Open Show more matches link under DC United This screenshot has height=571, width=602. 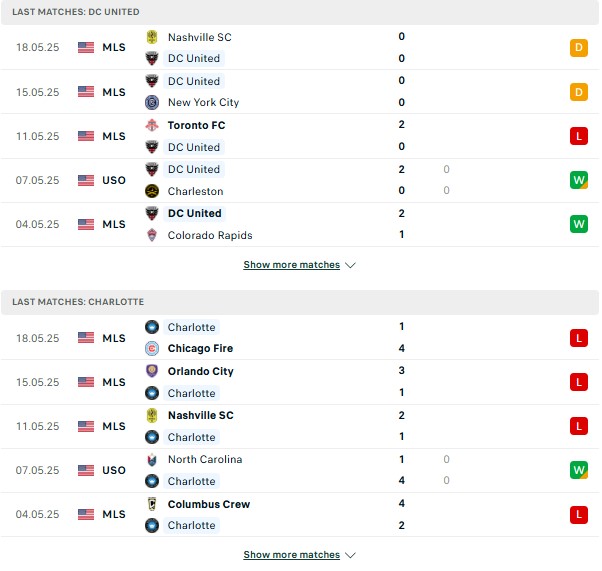292,265
